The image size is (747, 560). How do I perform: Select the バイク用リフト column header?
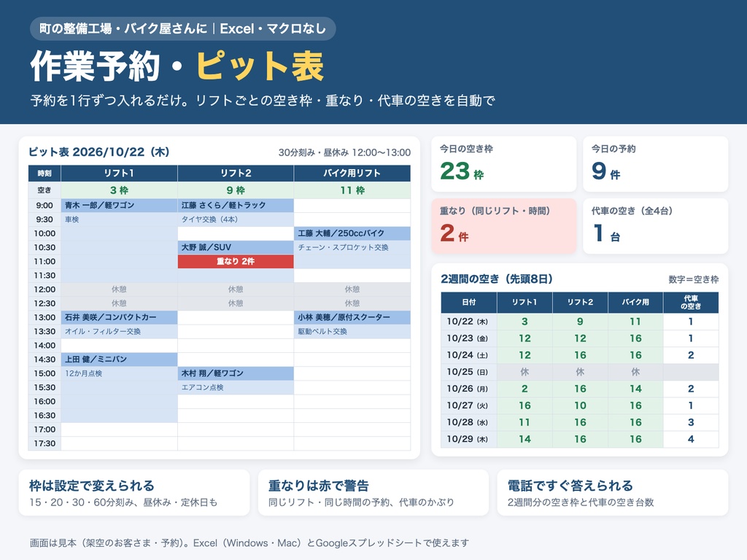[x=352, y=174]
